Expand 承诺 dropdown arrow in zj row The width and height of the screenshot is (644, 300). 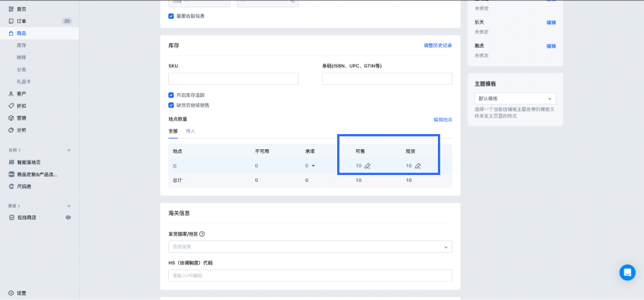[x=314, y=166]
